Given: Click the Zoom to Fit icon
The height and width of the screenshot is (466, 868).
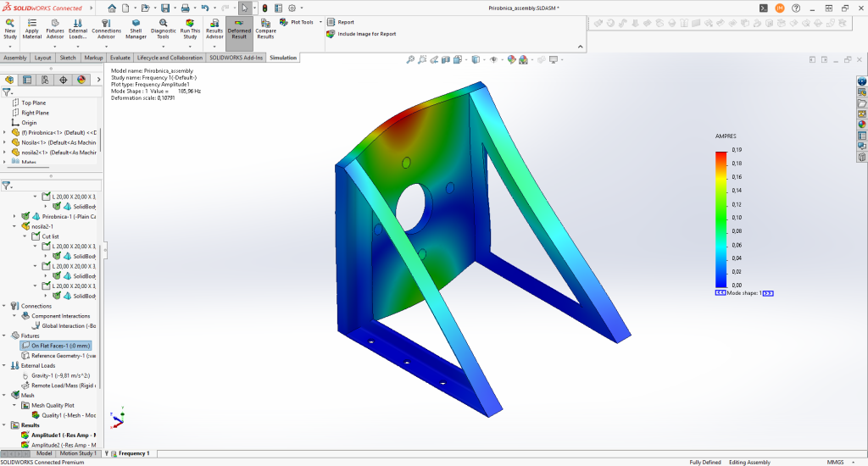Looking at the screenshot, I should point(410,60).
